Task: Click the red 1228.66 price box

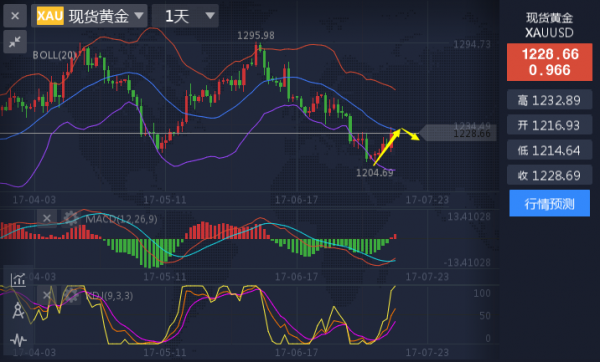Action: coord(549,62)
